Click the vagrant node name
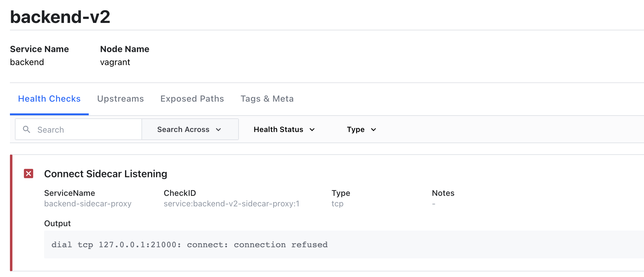Image resolution: width=644 pixels, height=277 pixels. coord(115,62)
